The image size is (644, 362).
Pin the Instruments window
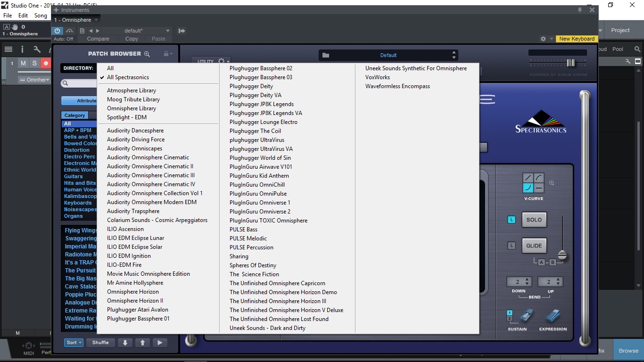[580, 10]
